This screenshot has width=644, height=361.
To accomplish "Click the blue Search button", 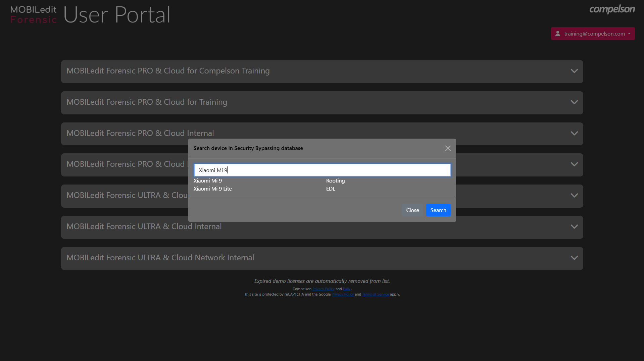I will coord(438,210).
